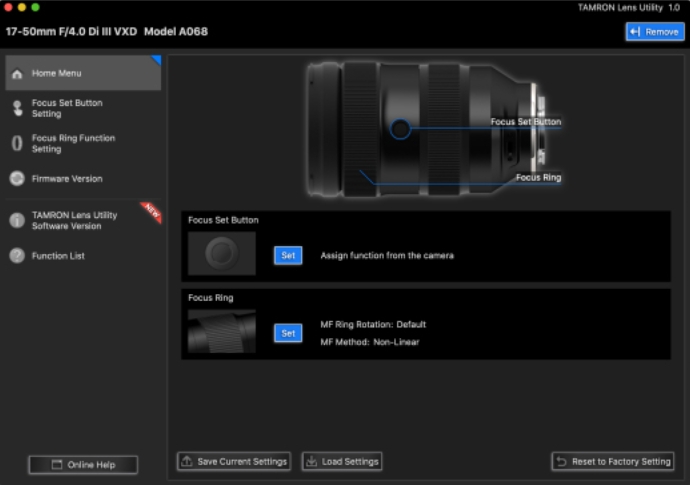Viewport: 690px width, 485px height.
Task: Open the Function List sidebar entry
Action: pyautogui.click(x=58, y=256)
